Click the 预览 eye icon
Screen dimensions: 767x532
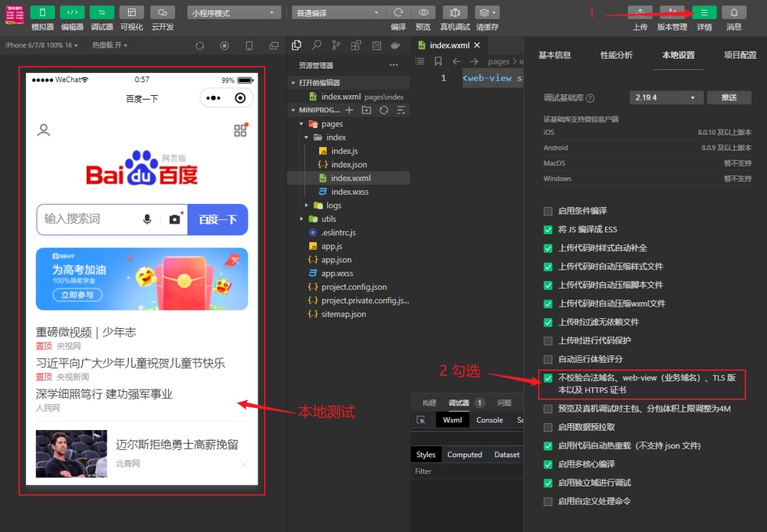(x=423, y=12)
